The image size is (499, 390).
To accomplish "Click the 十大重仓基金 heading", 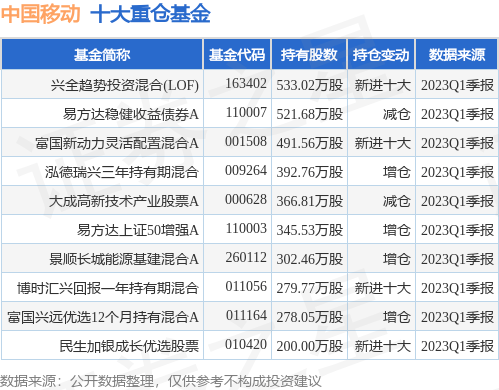I will 150,14.
